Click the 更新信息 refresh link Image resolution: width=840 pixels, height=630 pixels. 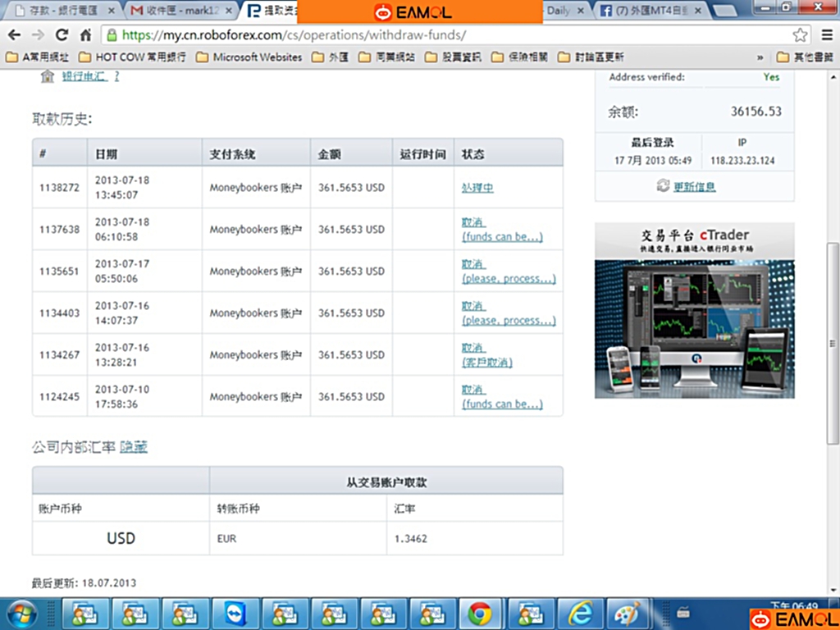point(694,186)
